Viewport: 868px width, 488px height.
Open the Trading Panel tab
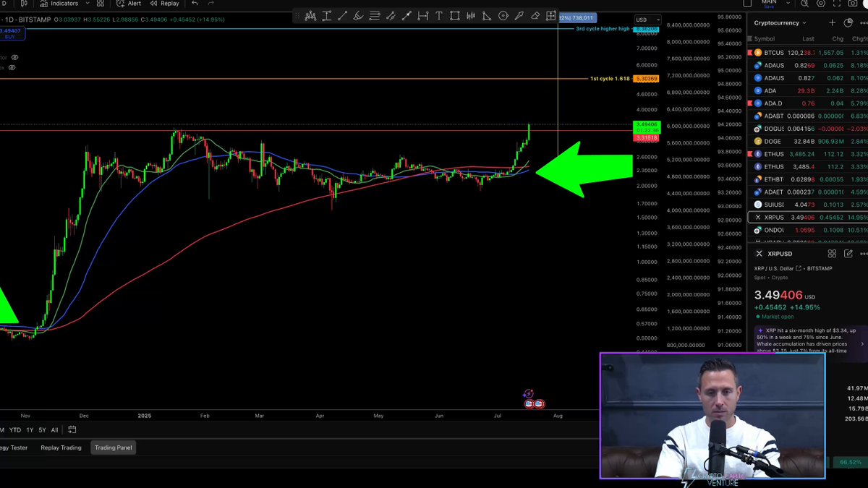pos(114,448)
